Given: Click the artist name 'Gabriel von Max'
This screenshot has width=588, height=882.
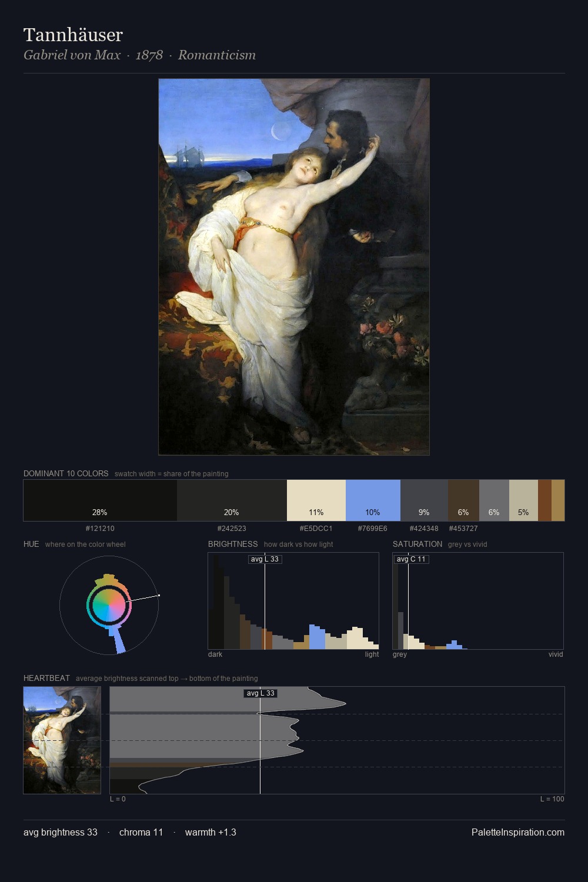Looking at the screenshot, I should [72, 55].
